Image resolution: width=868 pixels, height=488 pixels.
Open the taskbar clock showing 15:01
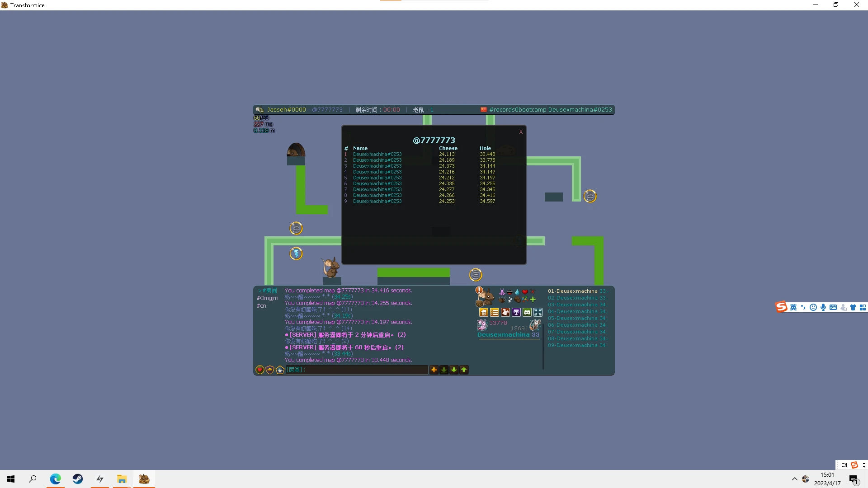[827, 479]
